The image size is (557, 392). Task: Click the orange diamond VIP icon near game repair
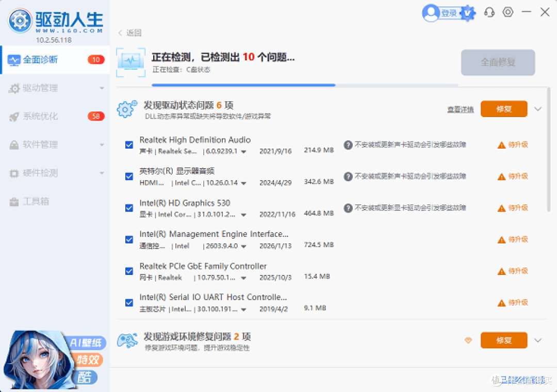468,340
